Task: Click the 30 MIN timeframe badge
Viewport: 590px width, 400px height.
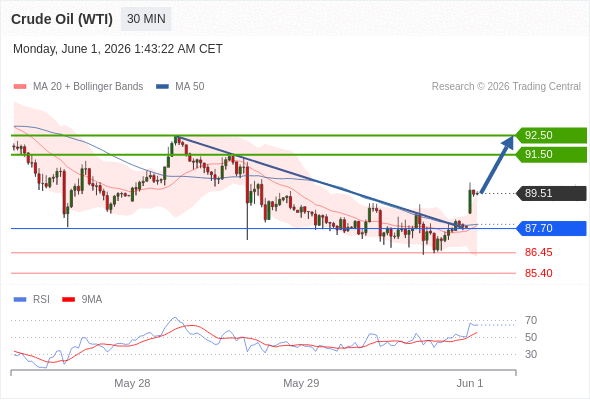Action: [x=146, y=19]
